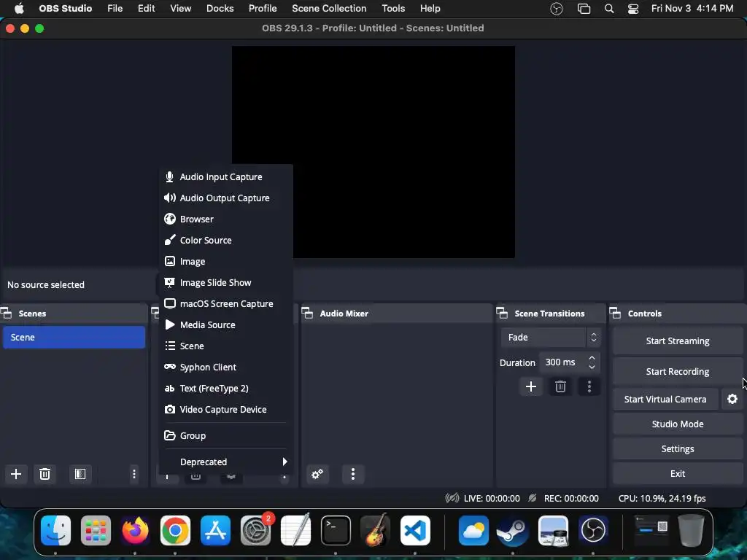Viewport: 747px width, 560px height.
Task: Float the Scenes dock icon
Action: (x=6, y=314)
